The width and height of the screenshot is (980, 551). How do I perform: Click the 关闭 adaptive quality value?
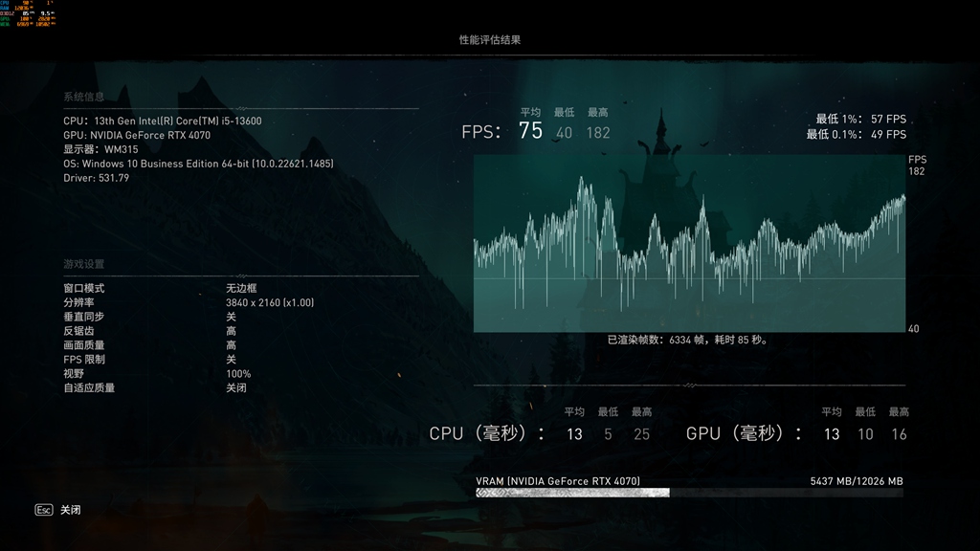pyautogui.click(x=236, y=388)
